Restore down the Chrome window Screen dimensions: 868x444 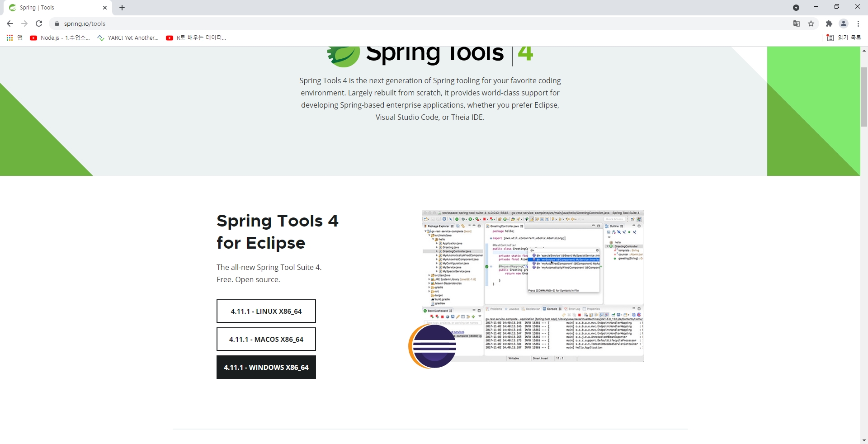(837, 7)
